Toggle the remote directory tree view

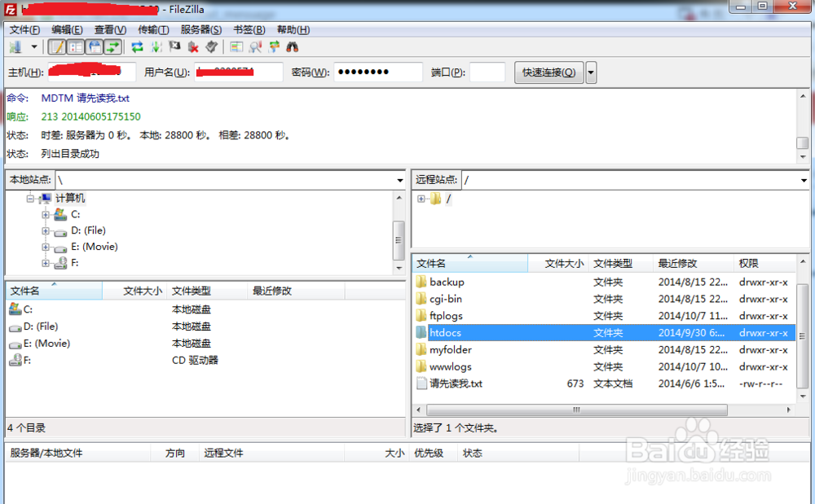(94, 47)
